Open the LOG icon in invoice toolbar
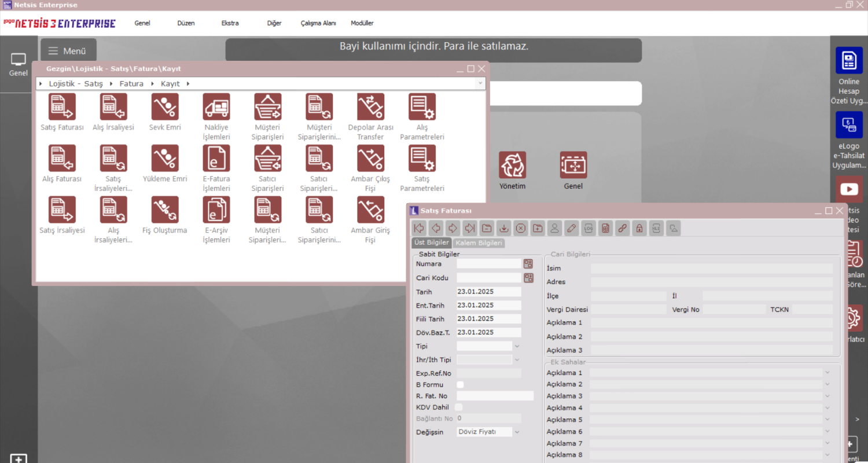Image resolution: width=868 pixels, height=463 pixels. [x=589, y=228]
